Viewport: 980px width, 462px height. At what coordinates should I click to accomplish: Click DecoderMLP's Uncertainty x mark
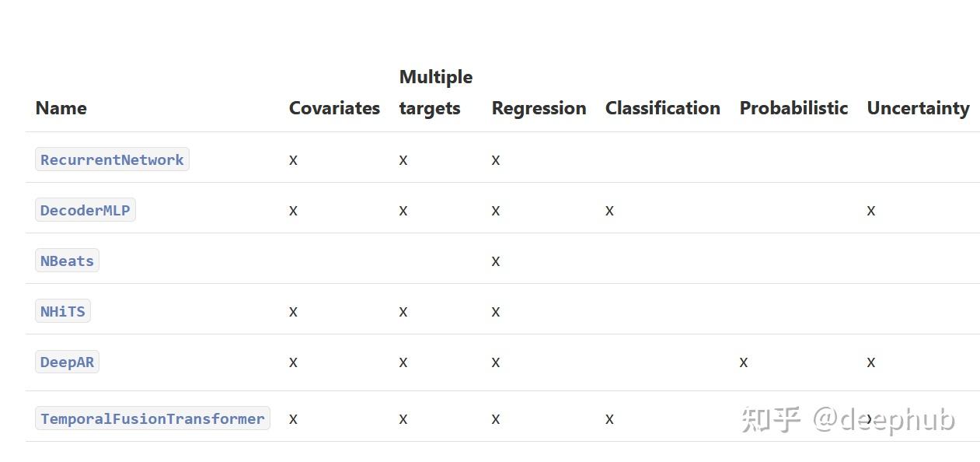point(871,210)
